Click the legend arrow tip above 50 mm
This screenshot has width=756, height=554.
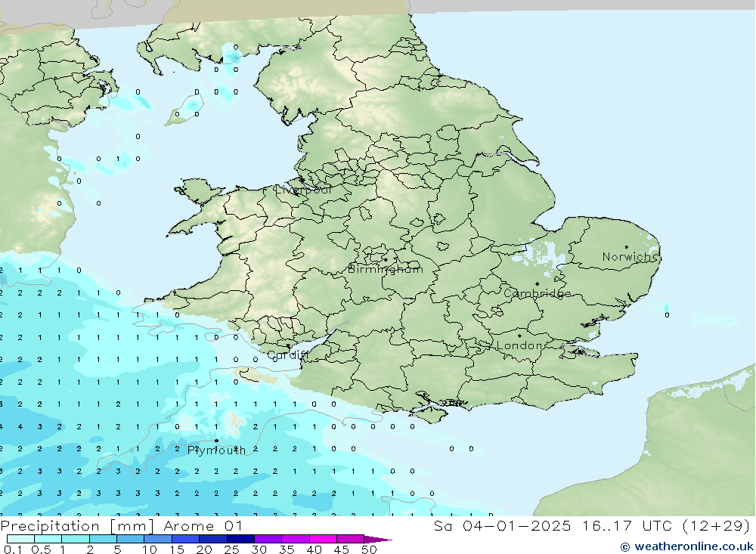pos(378,540)
